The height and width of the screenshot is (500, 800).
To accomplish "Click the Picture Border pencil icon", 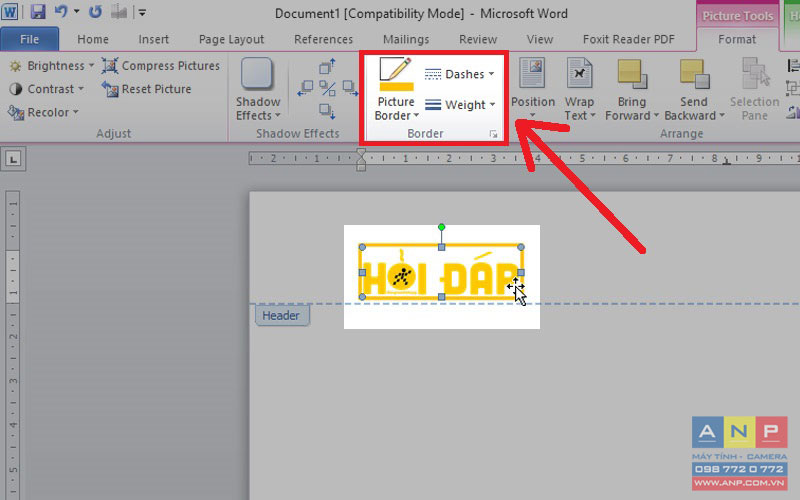I will (396, 73).
